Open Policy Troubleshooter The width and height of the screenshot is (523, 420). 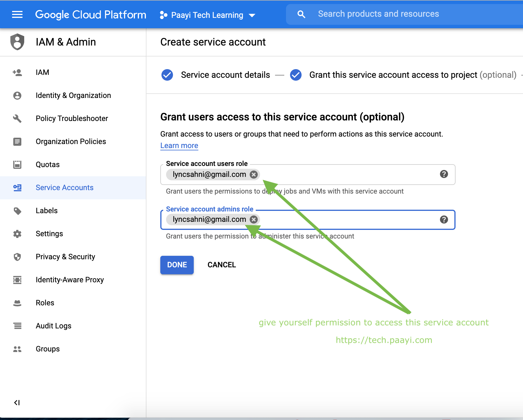(73, 118)
